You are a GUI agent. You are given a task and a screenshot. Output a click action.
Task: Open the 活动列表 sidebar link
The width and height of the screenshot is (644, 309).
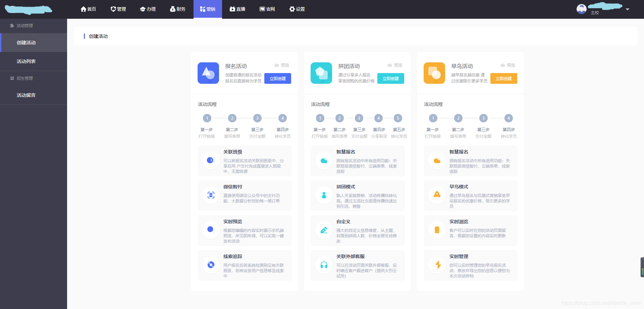(26, 61)
